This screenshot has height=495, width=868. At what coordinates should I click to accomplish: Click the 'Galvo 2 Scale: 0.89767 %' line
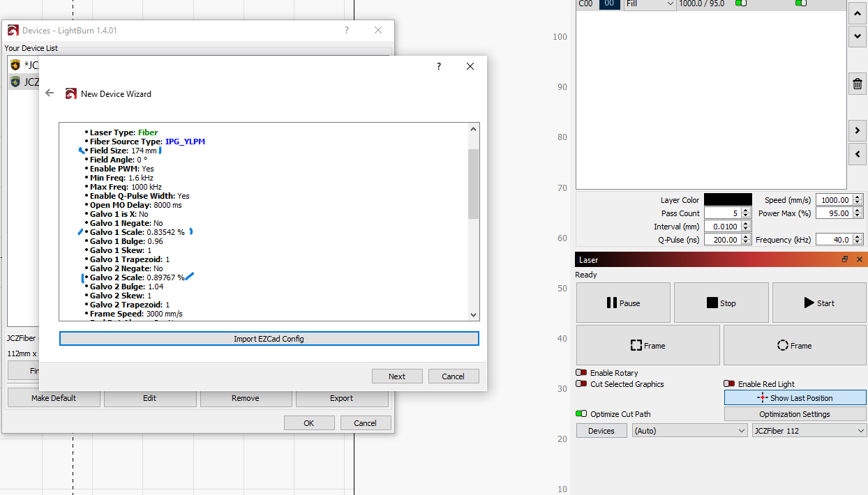137,277
